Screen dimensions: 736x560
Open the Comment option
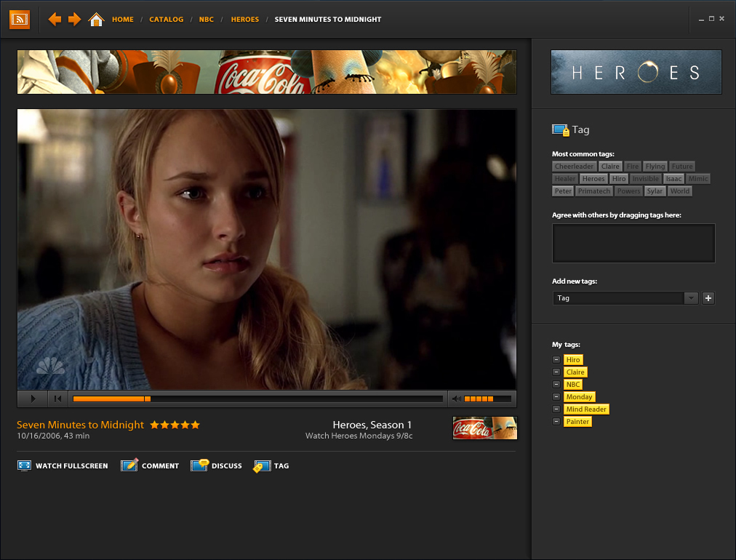tap(129, 465)
